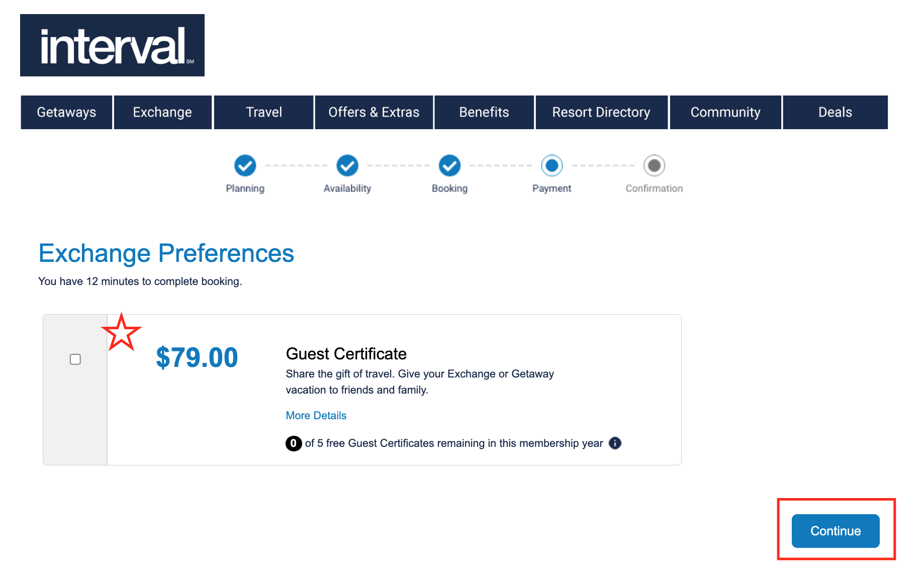Image resolution: width=924 pixels, height=570 pixels.
Task: Click the Booking step checkmark icon
Action: pos(450,165)
